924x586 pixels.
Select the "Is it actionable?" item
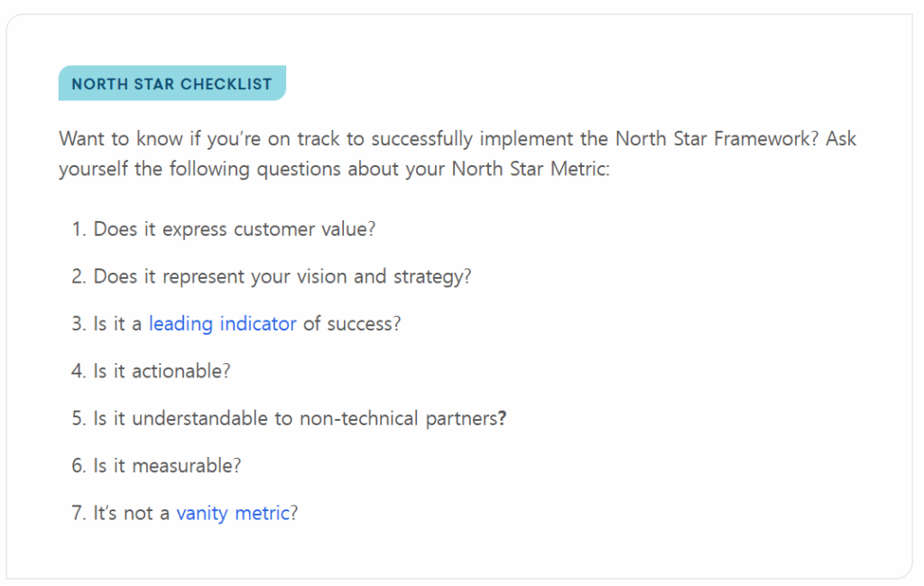162,371
